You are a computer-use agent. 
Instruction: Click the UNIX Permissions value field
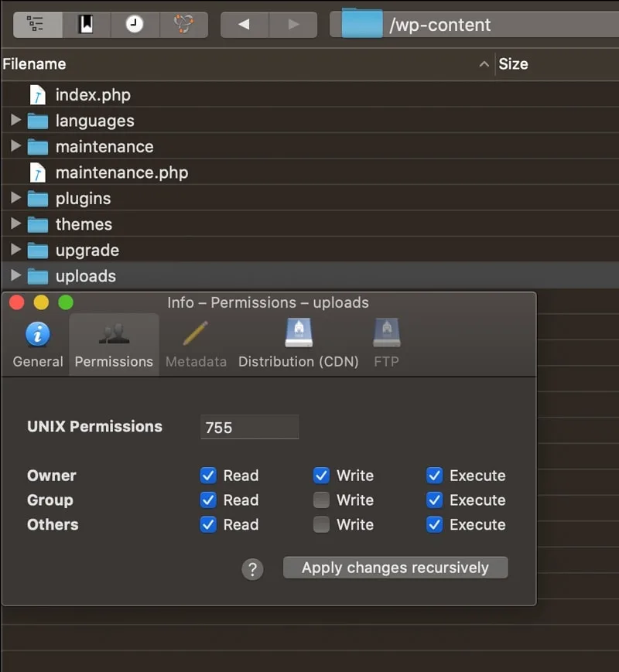click(249, 427)
